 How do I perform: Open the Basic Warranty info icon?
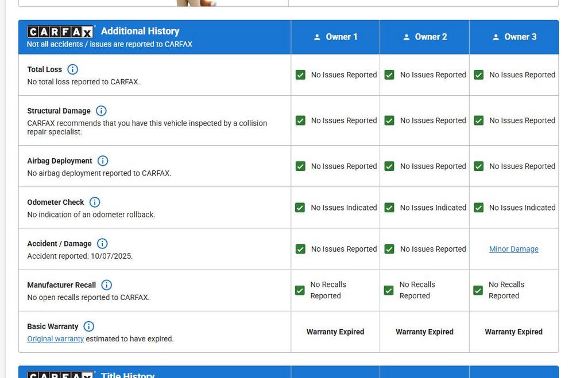point(89,326)
